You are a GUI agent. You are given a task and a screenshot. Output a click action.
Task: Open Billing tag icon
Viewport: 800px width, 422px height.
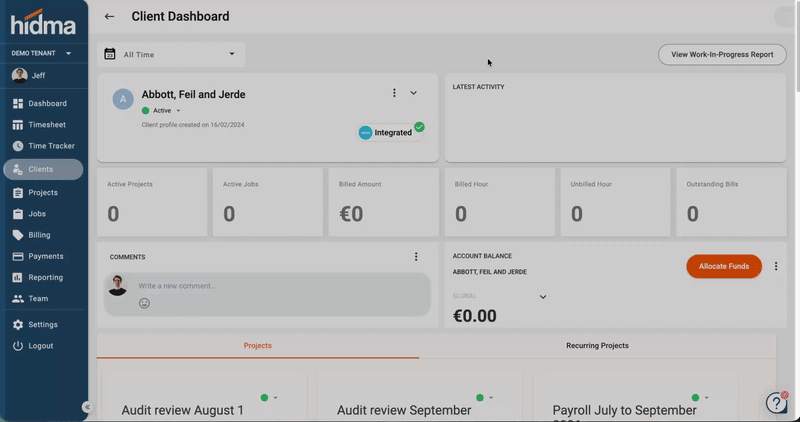[18, 235]
